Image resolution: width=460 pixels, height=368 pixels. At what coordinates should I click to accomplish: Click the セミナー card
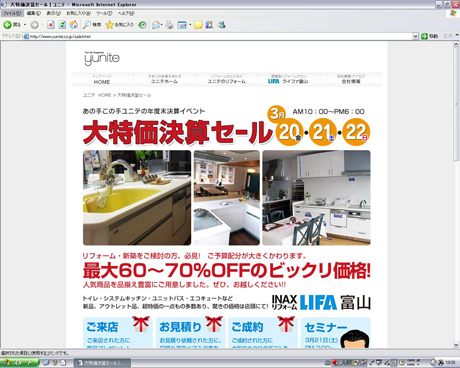pos(336,333)
